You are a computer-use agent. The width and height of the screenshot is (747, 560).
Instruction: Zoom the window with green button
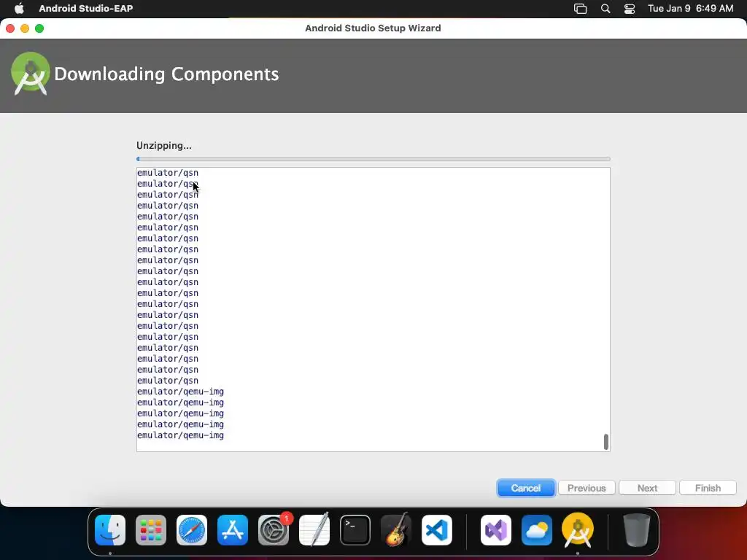(39, 28)
